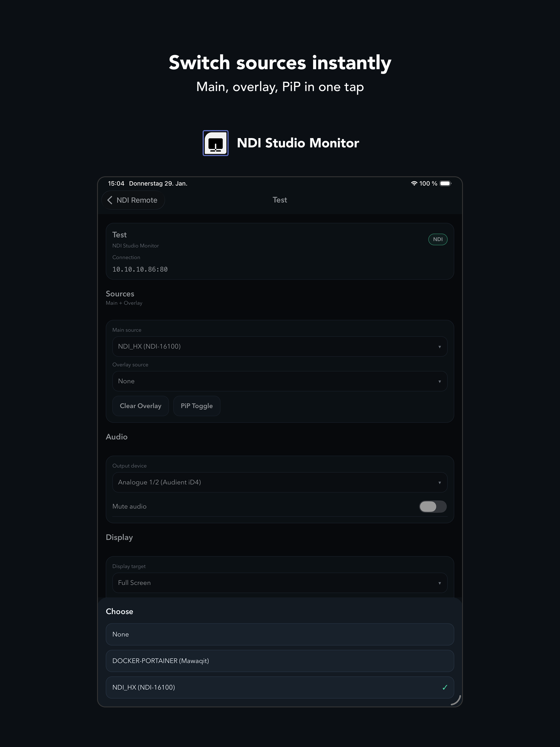Open the Main source dropdown
The height and width of the screenshot is (747, 560).
coord(280,346)
